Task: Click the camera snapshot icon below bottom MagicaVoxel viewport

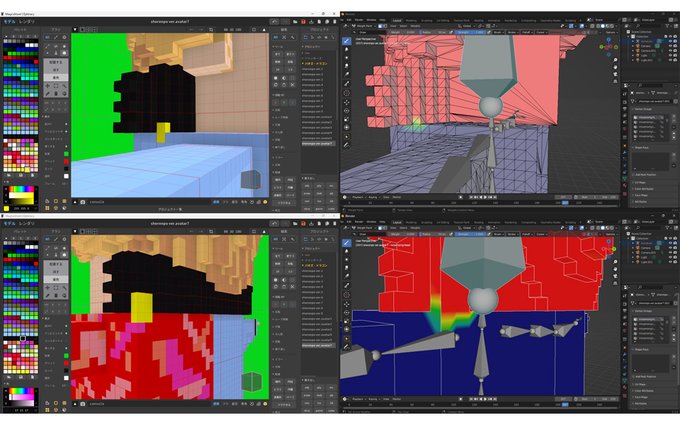Action: 82,404
